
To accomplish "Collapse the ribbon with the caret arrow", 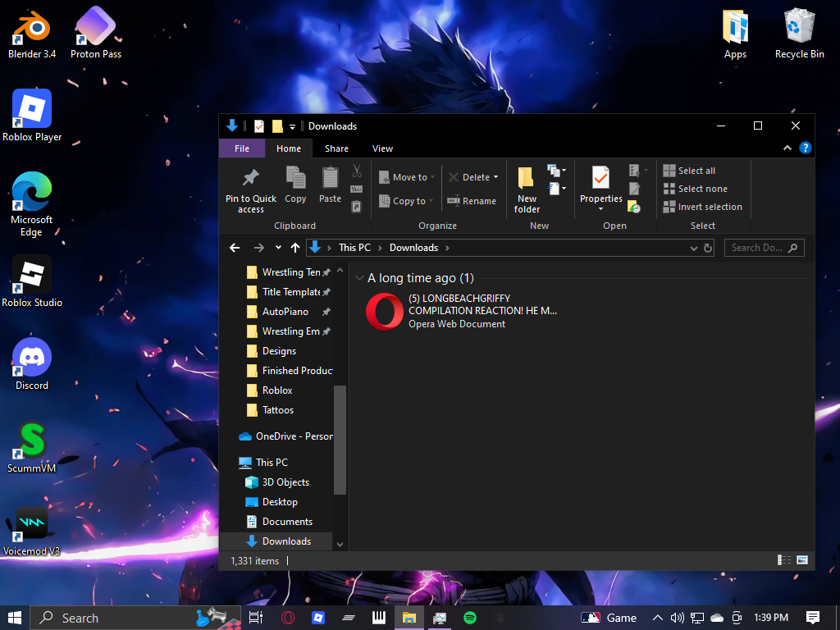I will (x=787, y=148).
